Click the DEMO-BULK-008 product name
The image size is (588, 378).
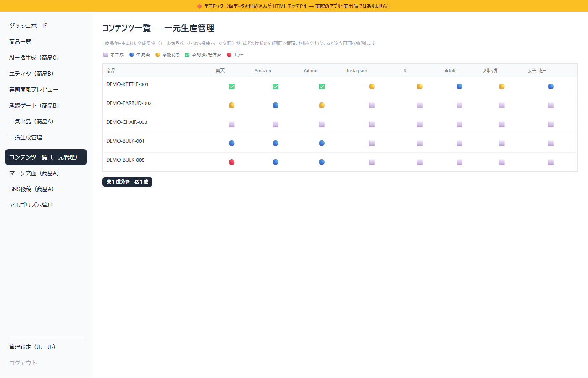(x=125, y=160)
